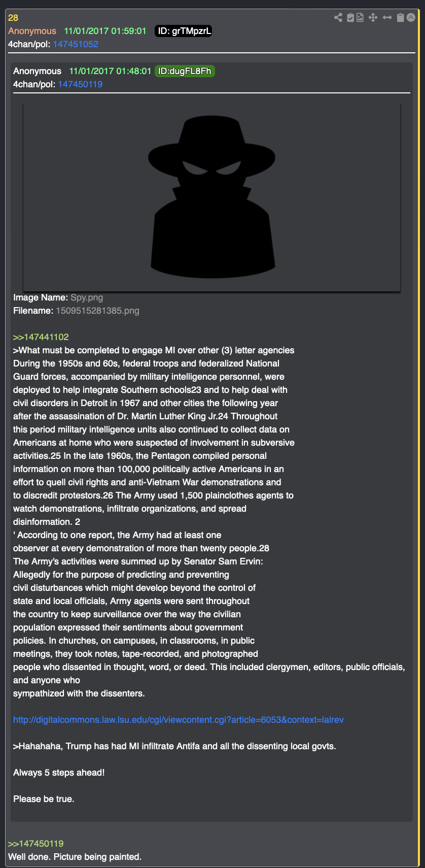Viewport: 425px width, 868px height.
Task: Click the orange Anonymous poster name
Action: click(32, 31)
